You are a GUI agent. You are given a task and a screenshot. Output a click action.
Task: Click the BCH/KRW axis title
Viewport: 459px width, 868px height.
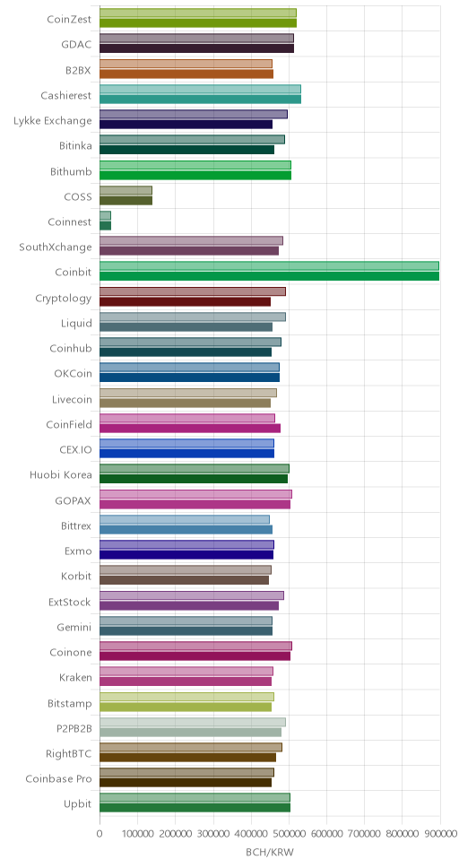270,852
